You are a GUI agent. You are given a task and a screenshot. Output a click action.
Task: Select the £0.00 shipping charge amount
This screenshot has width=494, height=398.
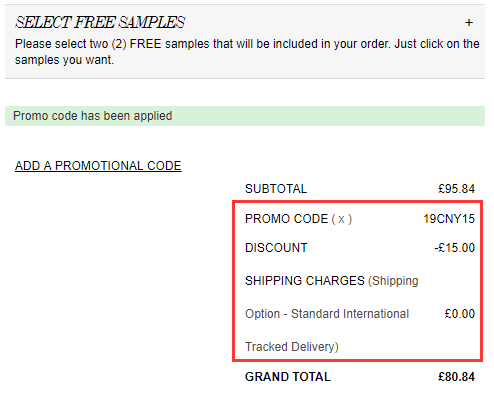coord(459,314)
